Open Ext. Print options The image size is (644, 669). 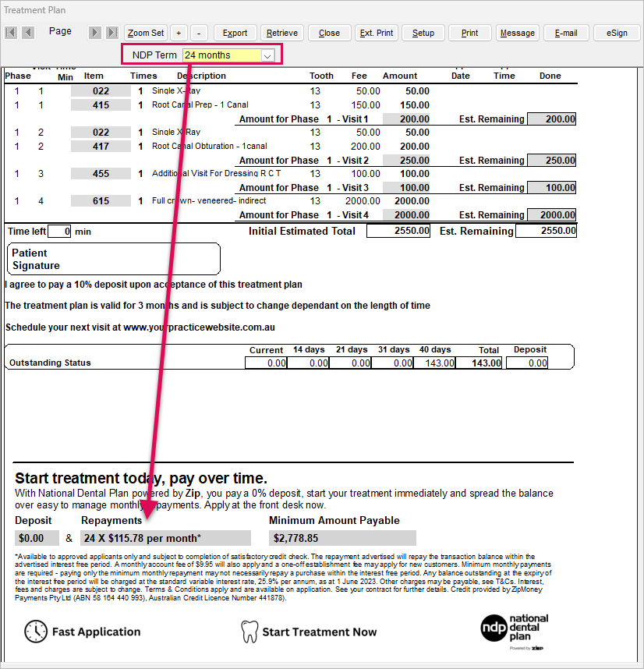pos(376,33)
